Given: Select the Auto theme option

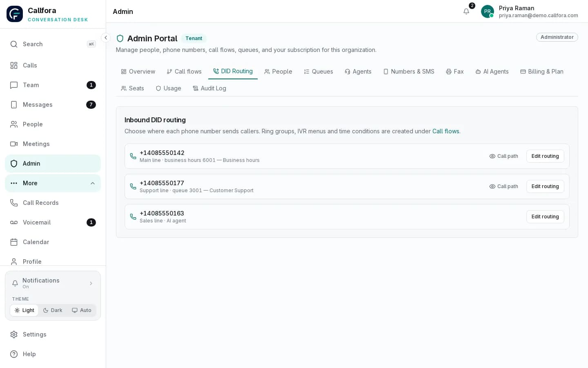Looking at the screenshot, I should tap(82, 310).
